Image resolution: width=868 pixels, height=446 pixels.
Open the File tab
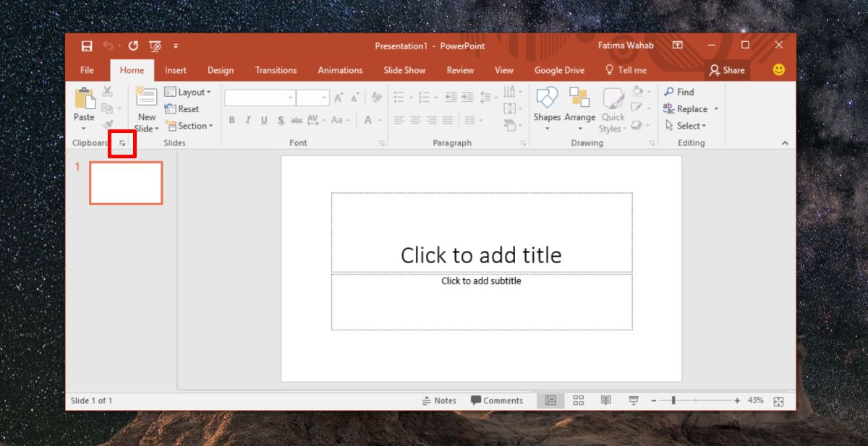87,70
